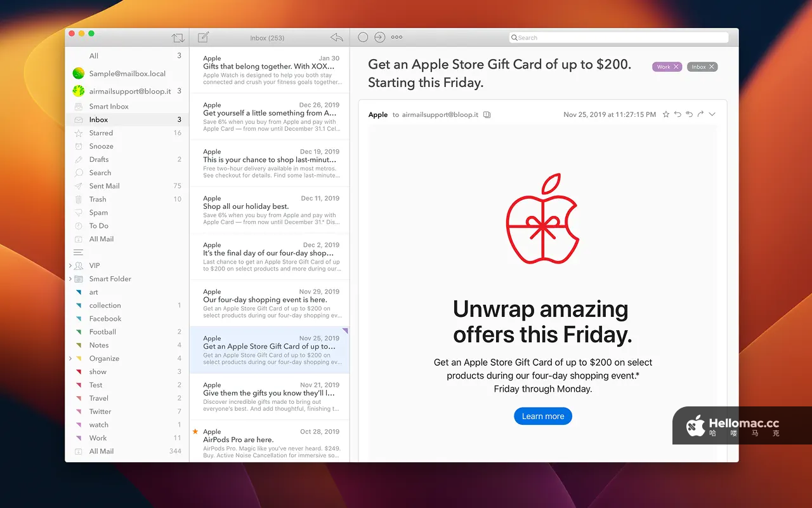Select the Test label
This screenshot has height=508, width=812.
[x=127, y=385]
